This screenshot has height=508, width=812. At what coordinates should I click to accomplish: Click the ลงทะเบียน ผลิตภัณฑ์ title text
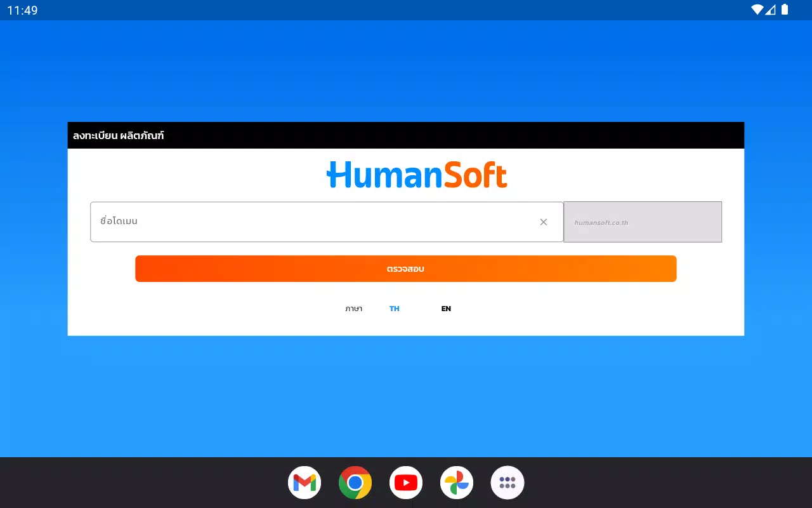click(x=119, y=135)
